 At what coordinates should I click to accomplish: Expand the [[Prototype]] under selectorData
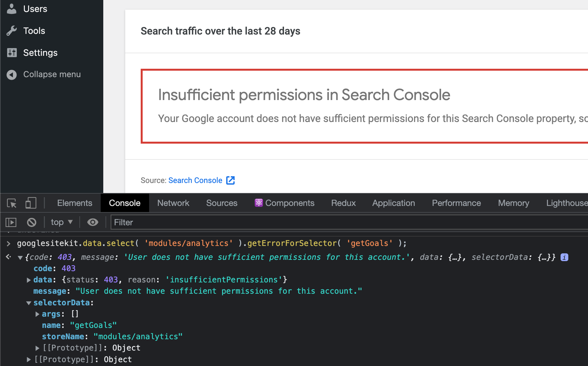click(x=37, y=348)
